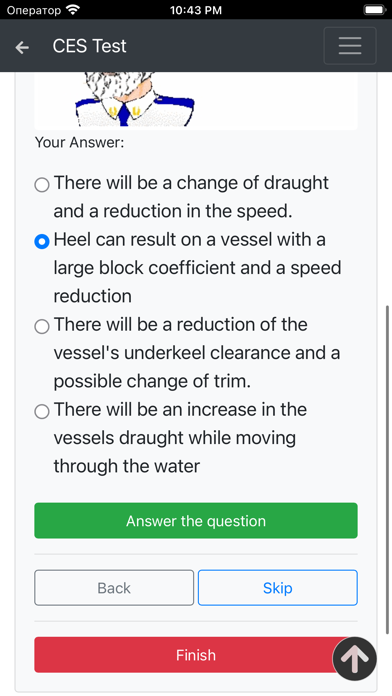Tap the Wi-Fi status icon
The width and height of the screenshot is (392, 696).
coord(72,9)
